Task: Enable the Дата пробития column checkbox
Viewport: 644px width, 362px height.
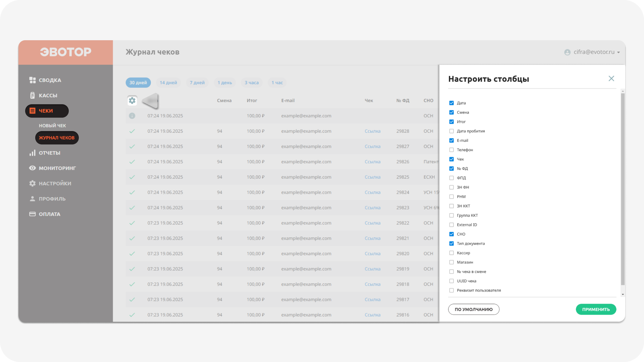Action: (451, 131)
